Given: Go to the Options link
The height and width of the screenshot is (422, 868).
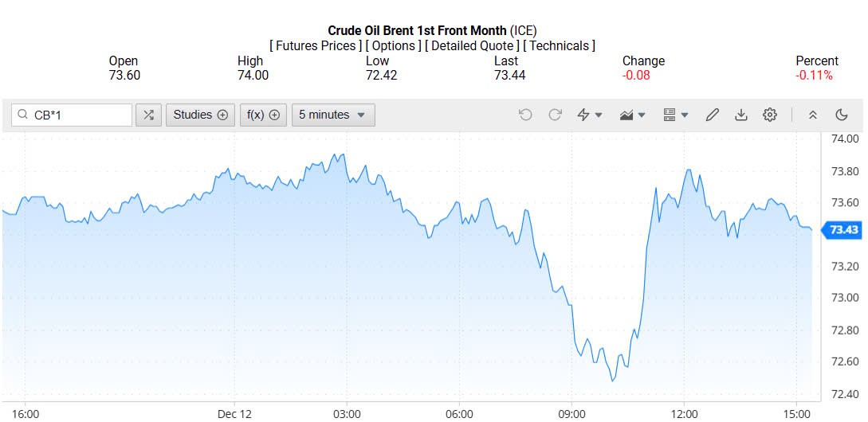Looking at the screenshot, I should pos(394,45).
